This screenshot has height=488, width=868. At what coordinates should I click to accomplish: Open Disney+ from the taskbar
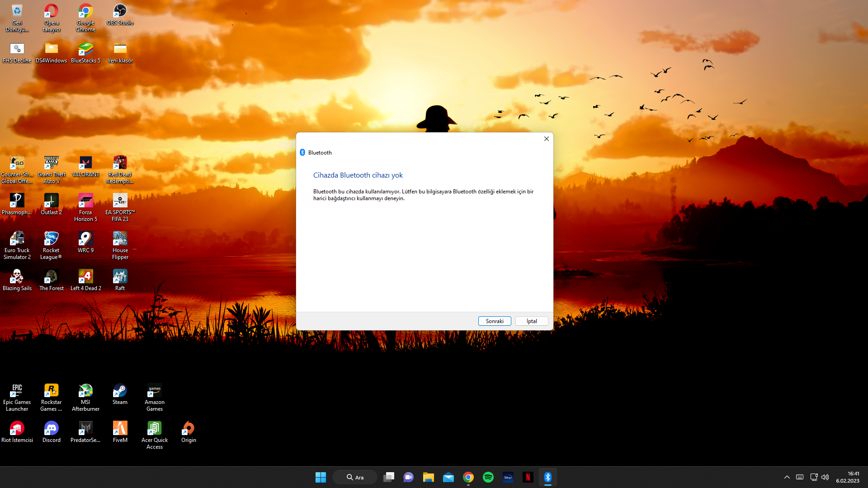[508, 477]
